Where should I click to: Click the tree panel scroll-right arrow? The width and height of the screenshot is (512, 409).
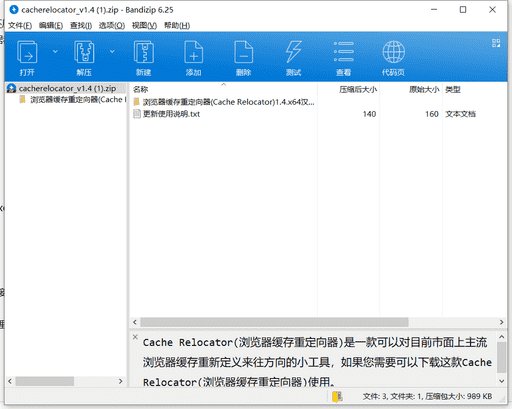(121, 381)
